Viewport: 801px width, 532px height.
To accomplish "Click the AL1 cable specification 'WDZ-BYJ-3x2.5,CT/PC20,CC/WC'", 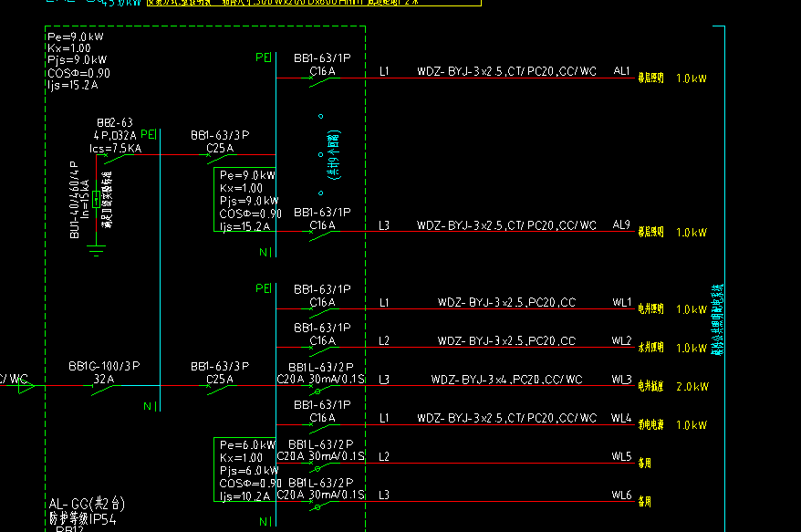I will pyautogui.click(x=506, y=71).
